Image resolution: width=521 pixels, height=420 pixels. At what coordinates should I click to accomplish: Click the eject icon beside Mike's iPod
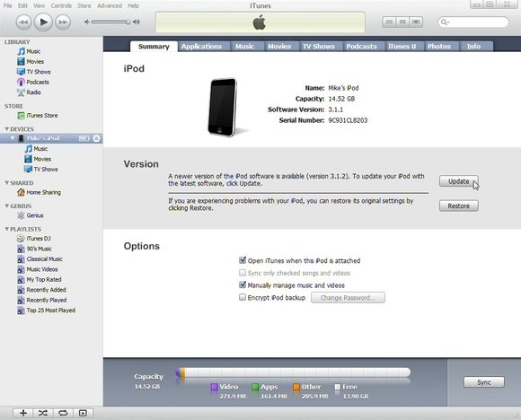point(96,138)
